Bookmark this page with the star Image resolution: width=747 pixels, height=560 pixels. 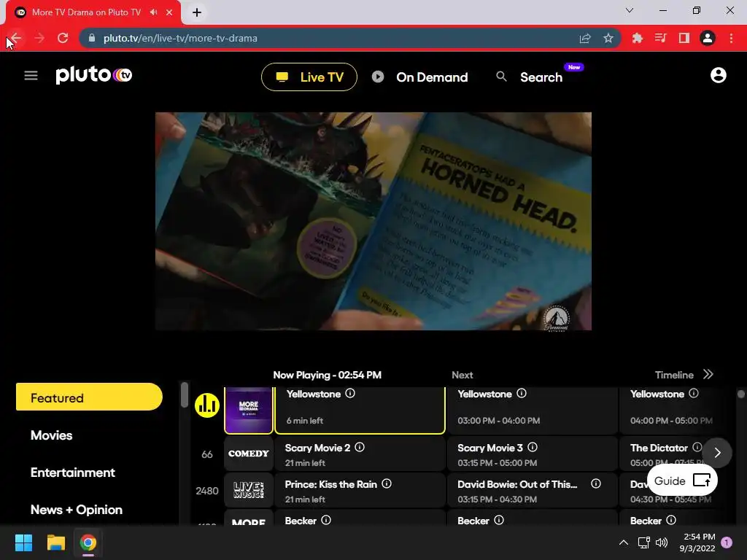pyautogui.click(x=608, y=38)
